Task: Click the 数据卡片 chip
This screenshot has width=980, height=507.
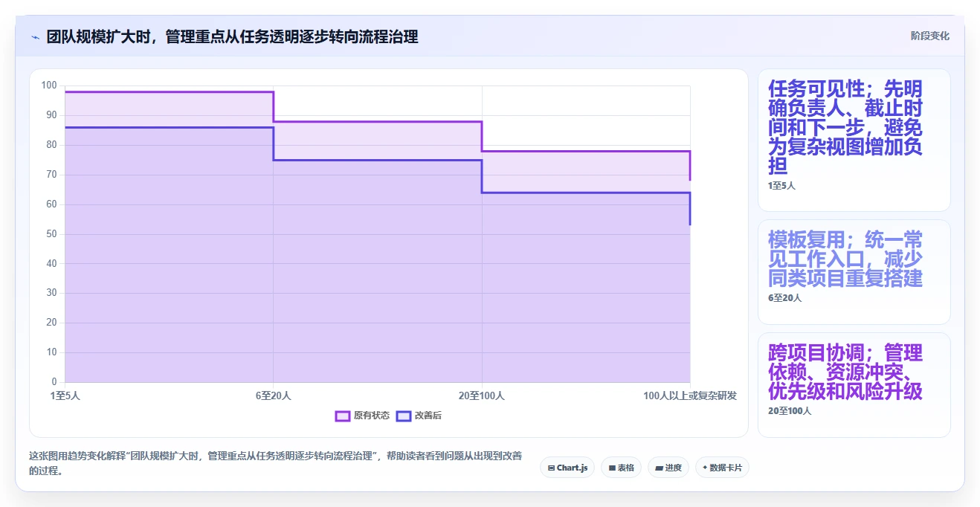Action: pyautogui.click(x=722, y=468)
